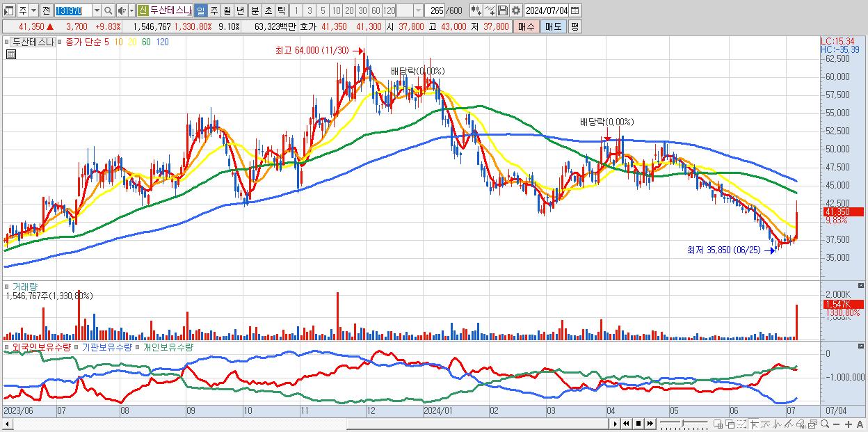Open the calendar date picker icon
868x432 pixels.
(574, 10)
